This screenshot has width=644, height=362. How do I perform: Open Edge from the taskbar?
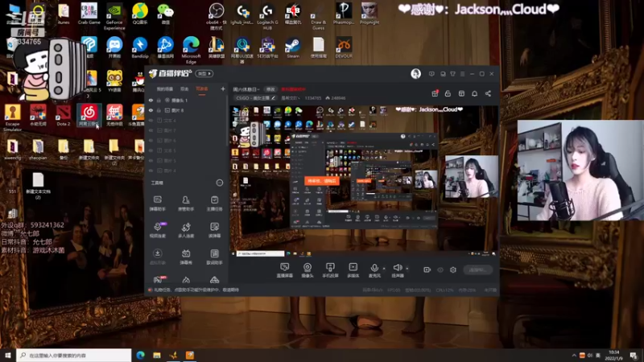(140, 355)
